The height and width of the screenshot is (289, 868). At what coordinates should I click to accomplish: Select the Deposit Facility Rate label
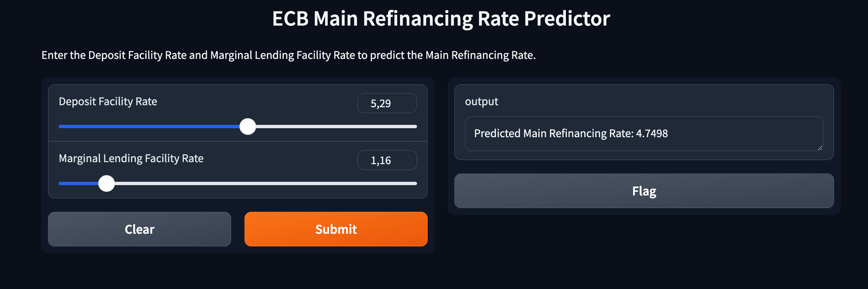coord(108,101)
